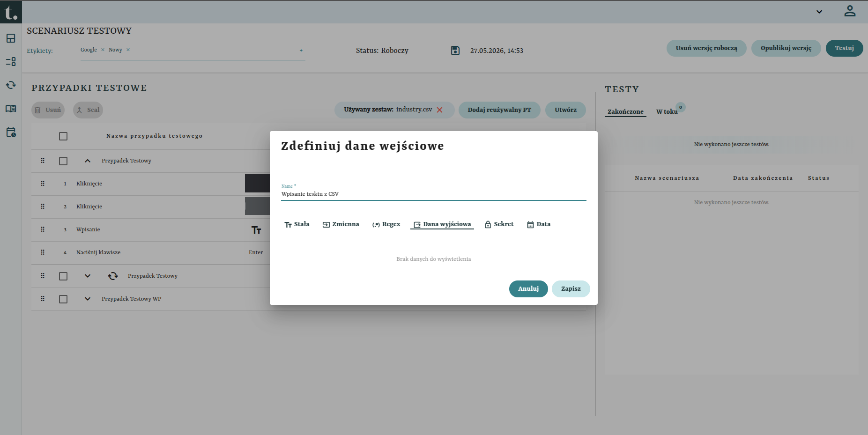Click drag handle of Naciśnij klawisze step
The width and height of the screenshot is (868, 435).
[43, 252]
